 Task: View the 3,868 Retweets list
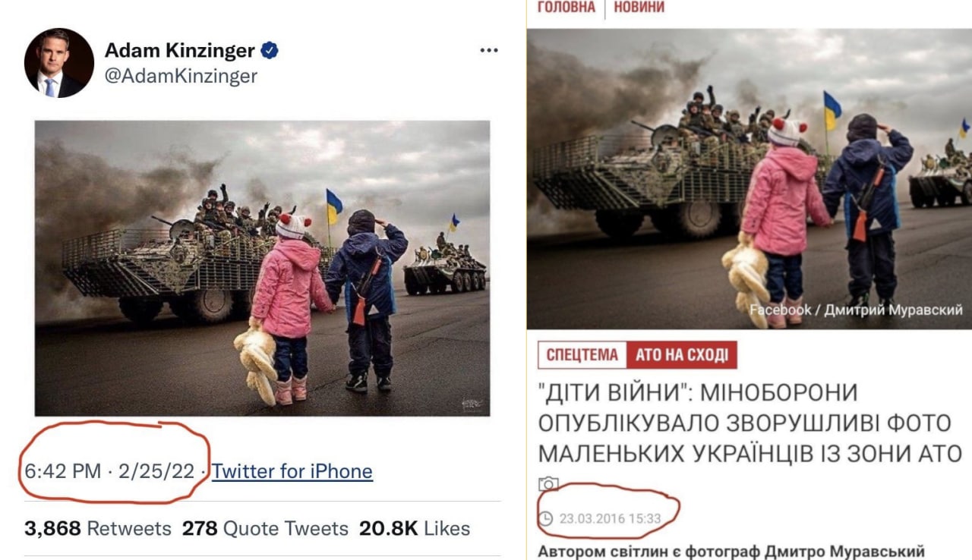98,528
